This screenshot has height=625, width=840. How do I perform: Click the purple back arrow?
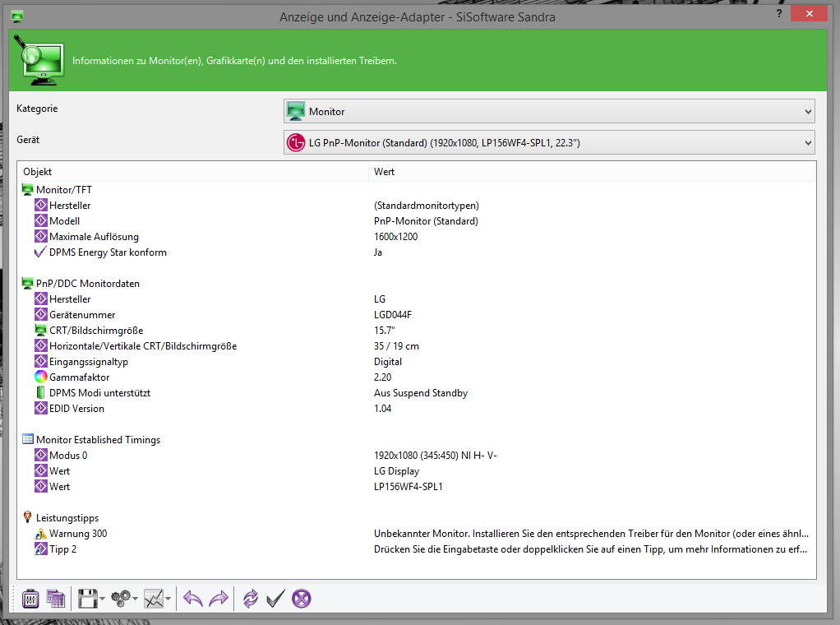coord(193,598)
